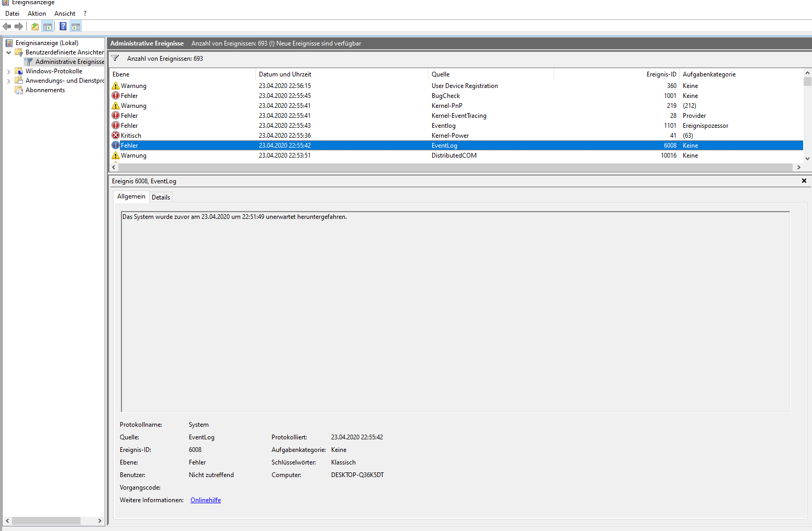
Task: Select the User Device Registration event source cell
Action: point(465,86)
